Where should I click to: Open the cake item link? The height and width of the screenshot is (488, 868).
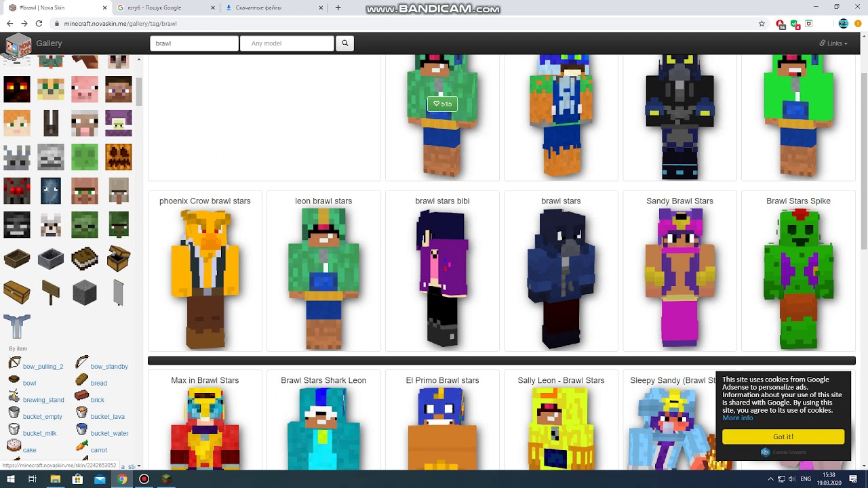point(30,450)
